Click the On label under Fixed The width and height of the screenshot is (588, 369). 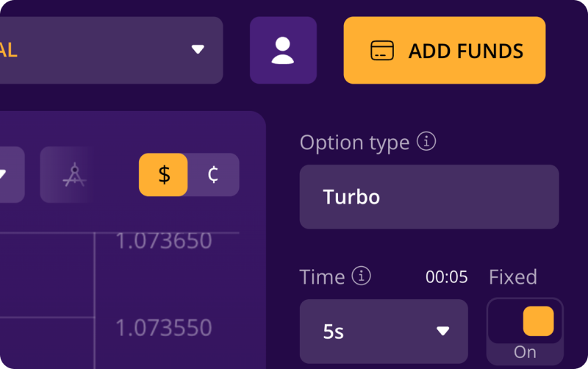[x=525, y=352]
